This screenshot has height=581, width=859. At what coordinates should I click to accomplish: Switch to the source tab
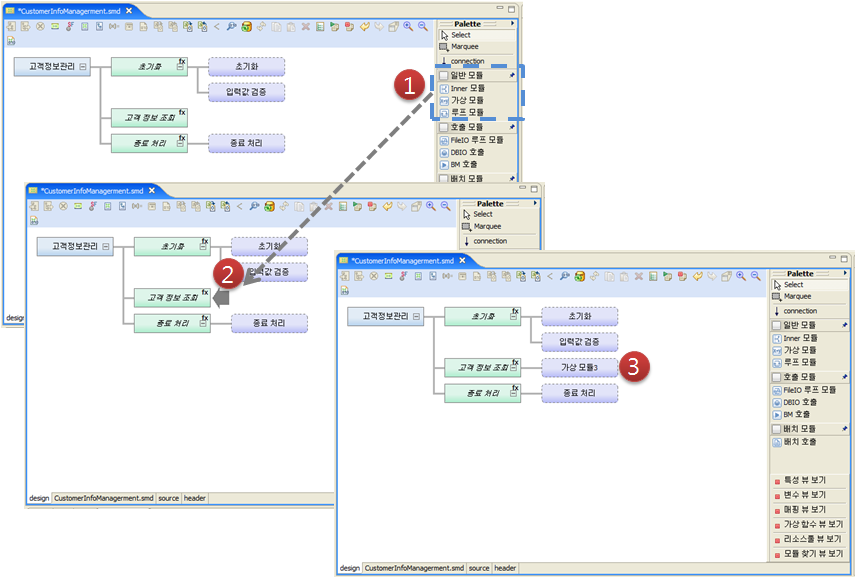480,568
